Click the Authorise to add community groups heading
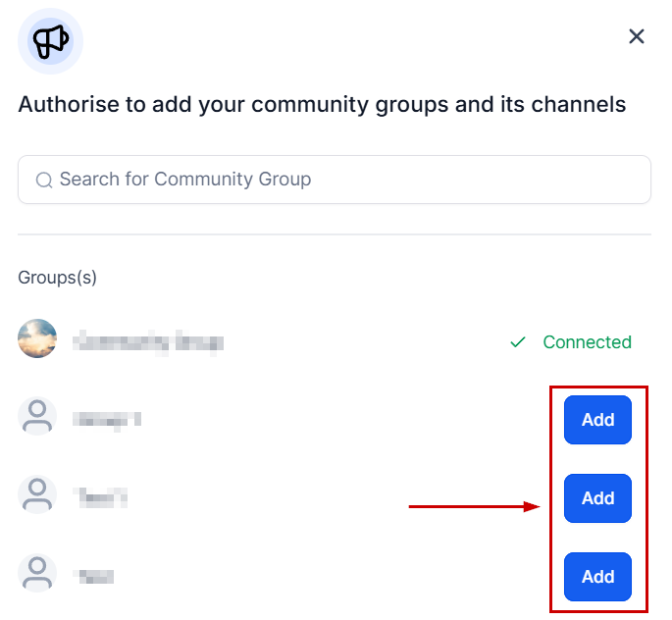672x620 pixels. [322, 104]
